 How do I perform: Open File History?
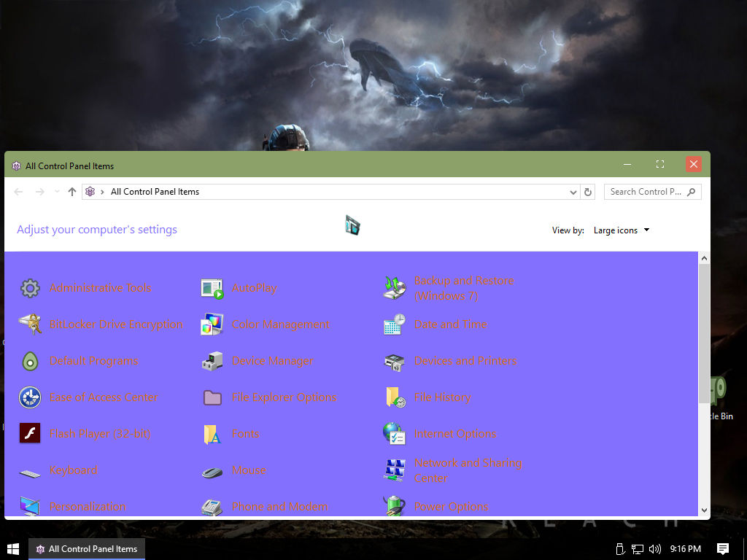(444, 397)
